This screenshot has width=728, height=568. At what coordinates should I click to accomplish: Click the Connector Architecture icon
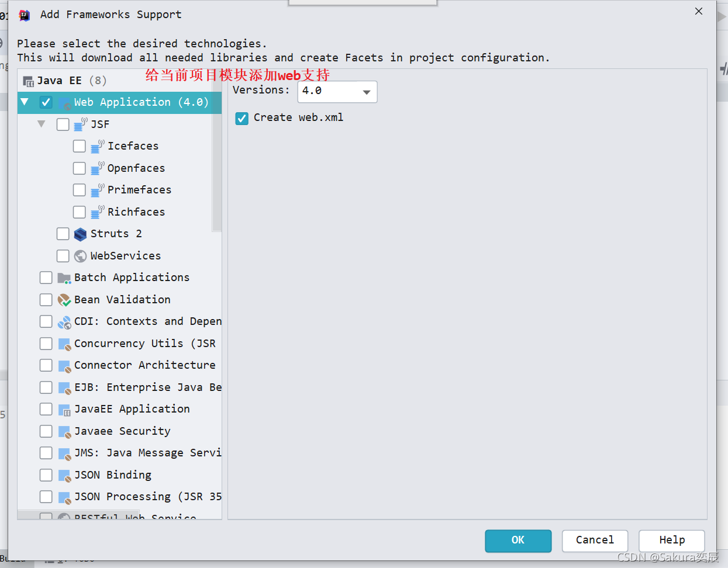[x=64, y=366]
